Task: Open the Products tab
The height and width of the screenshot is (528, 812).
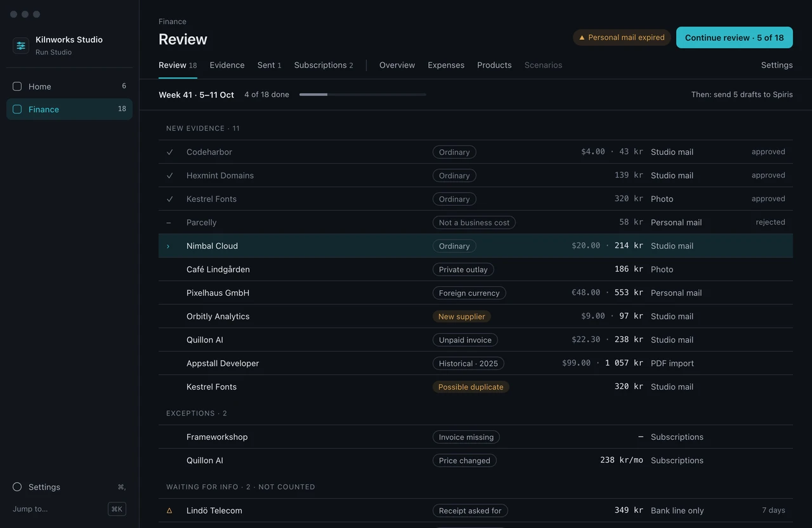Action: pyautogui.click(x=494, y=65)
